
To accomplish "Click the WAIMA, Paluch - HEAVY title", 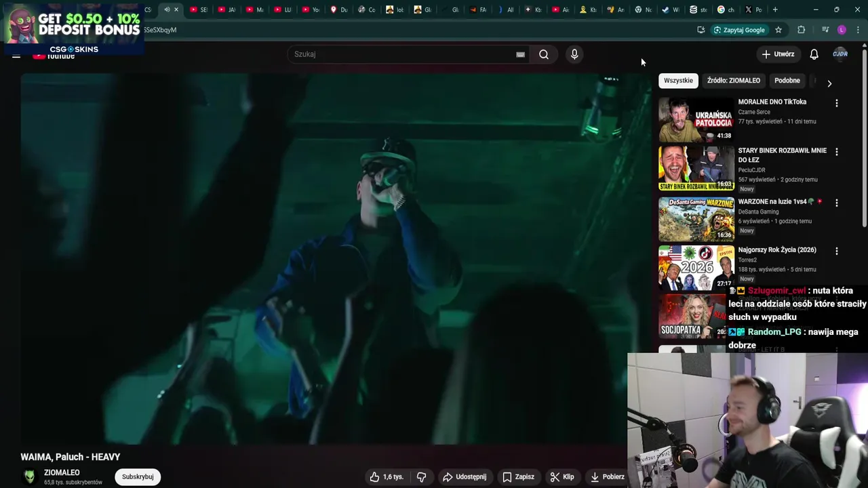I will coord(71,457).
